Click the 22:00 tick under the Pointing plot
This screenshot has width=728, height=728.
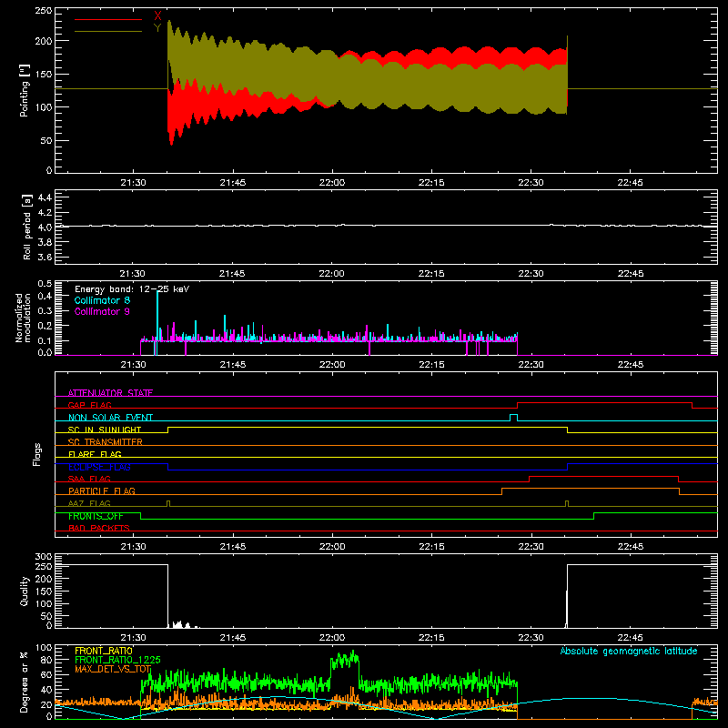click(x=332, y=183)
